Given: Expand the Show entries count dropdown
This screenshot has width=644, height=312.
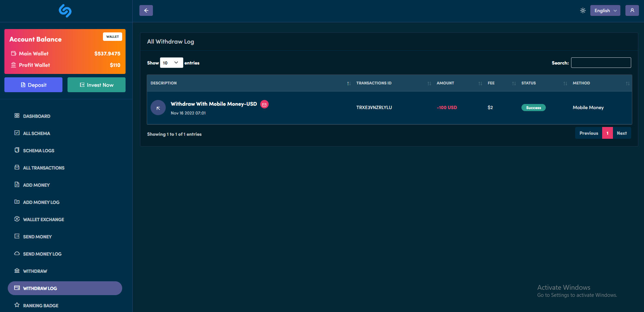Looking at the screenshot, I should (171, 63).
